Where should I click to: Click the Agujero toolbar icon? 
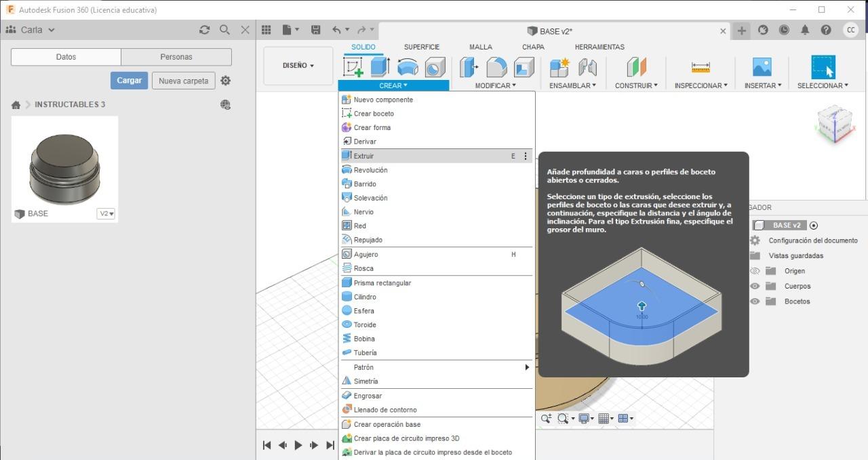coord(435,67)
